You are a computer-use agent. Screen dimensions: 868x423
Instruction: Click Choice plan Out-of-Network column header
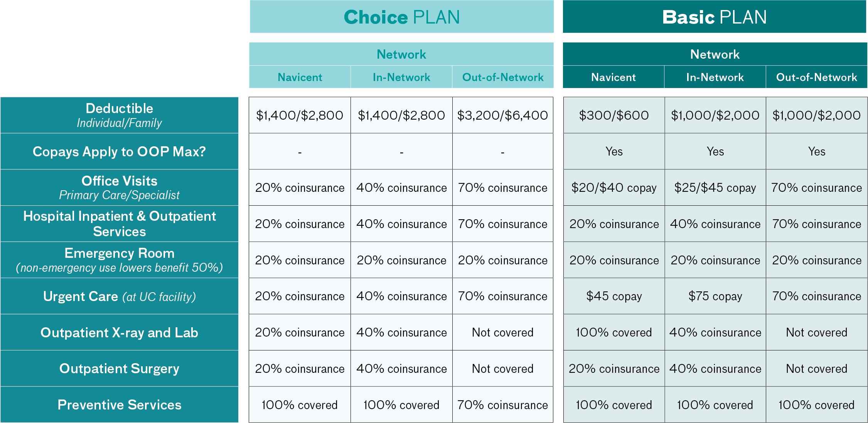pos(503,77)
